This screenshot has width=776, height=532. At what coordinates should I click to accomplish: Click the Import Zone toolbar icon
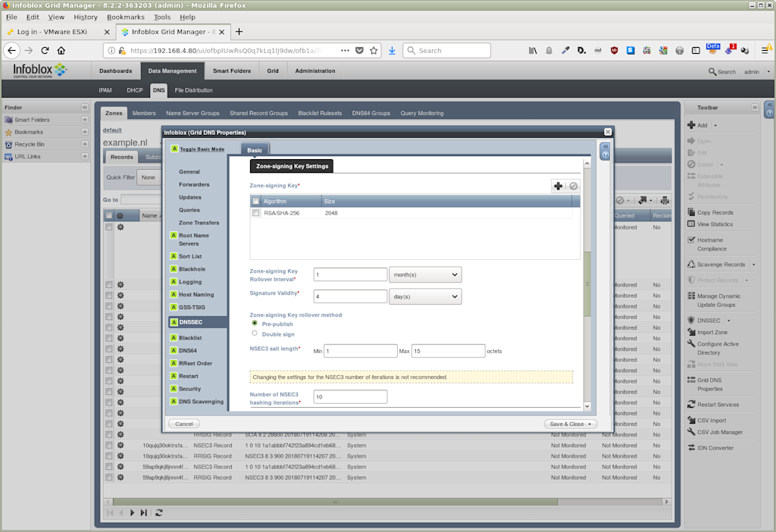(x=691, y=332)
